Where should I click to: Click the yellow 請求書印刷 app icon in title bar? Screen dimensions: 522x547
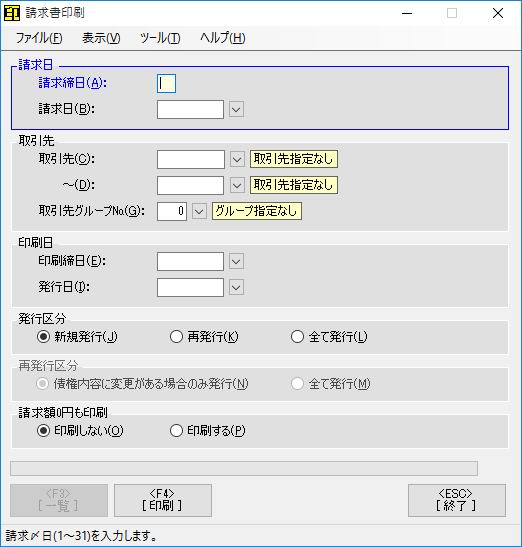(x=12, y=13)
